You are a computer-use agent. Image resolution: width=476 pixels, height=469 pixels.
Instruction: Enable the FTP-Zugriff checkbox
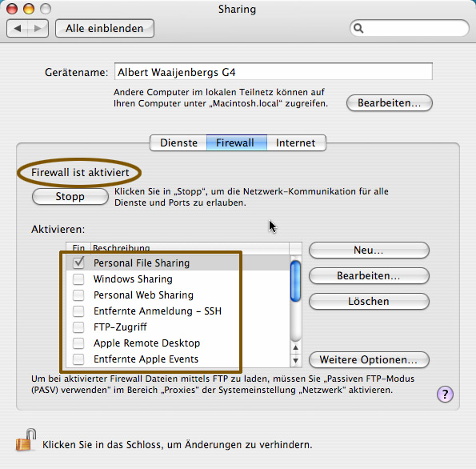click(x=78, y=327)
